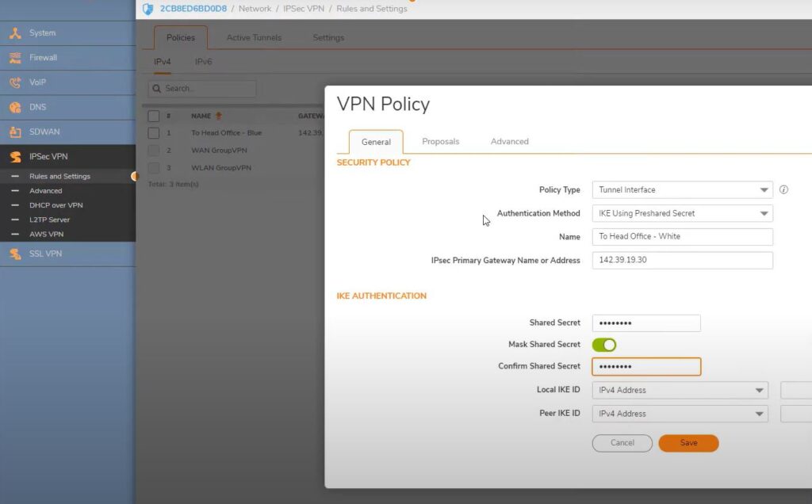This screenshot has width=812, height=504.
Task: Expand the Authentication Method dropdown
Action: point(682,213)
